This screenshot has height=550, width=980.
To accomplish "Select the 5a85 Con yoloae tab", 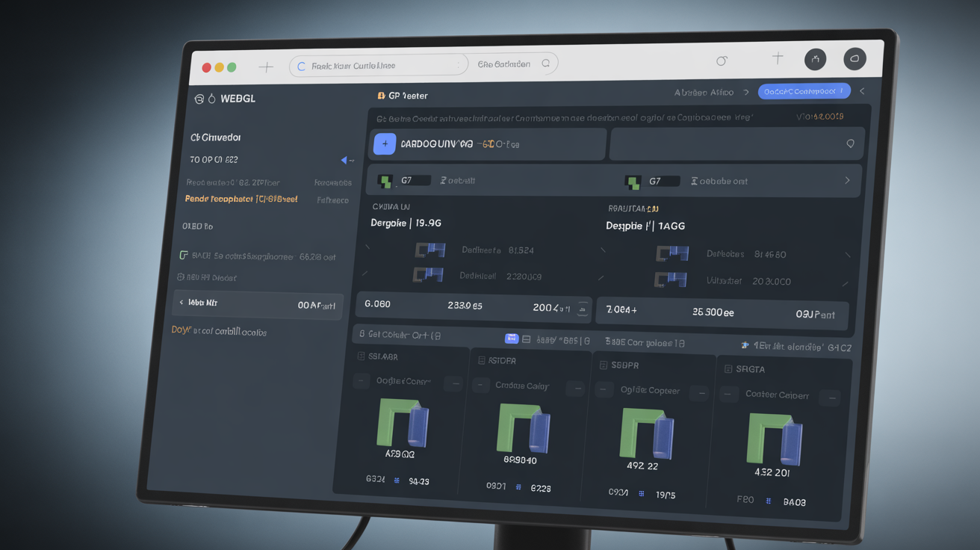I will pyautogui.click(x=644, y=343).
